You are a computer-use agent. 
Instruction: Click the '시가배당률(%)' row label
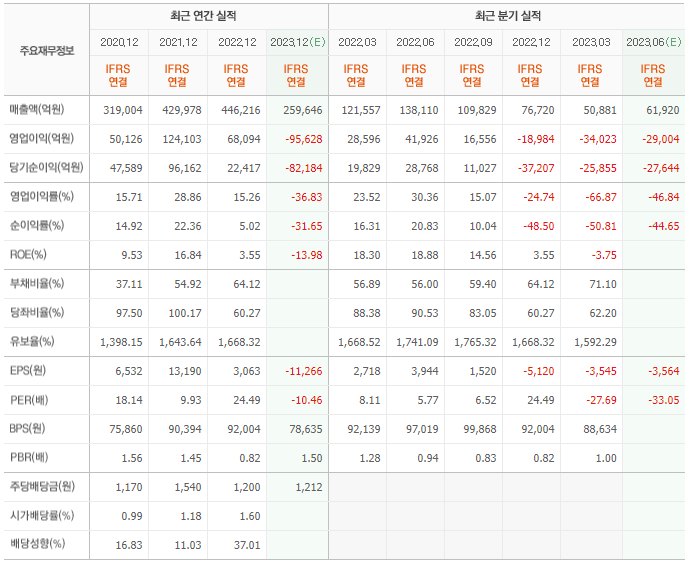(42, 515)
